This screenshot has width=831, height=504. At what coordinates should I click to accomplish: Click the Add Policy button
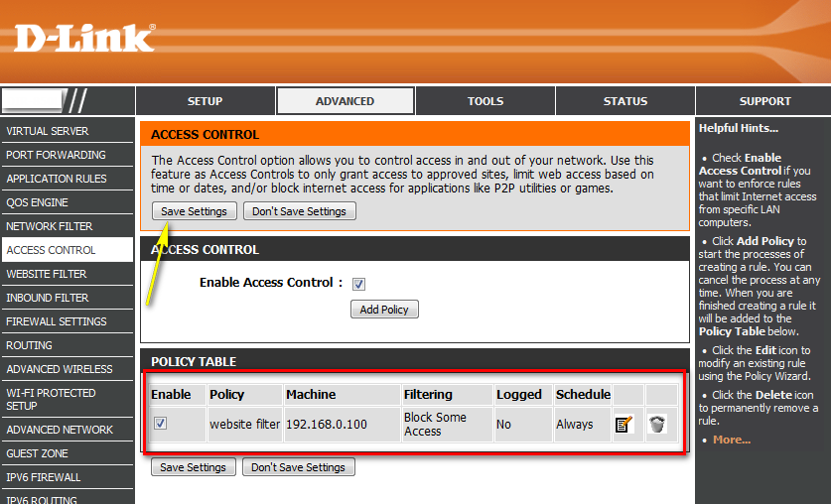tap(384, 310)
